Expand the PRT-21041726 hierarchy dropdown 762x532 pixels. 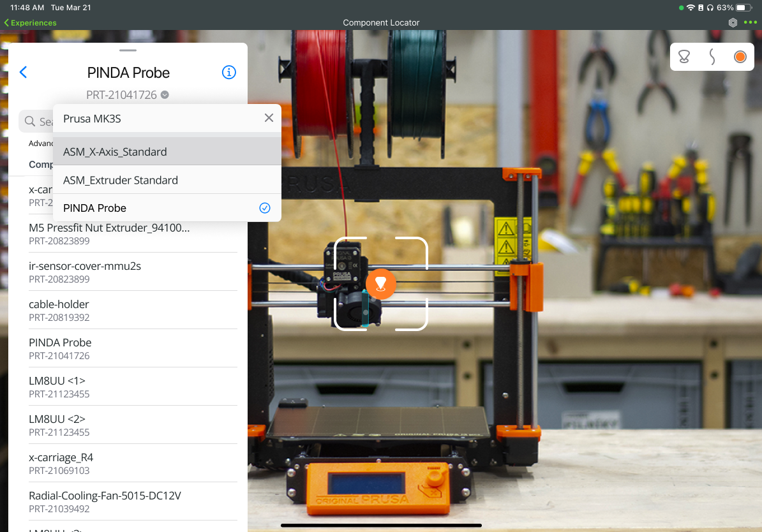point(165,95)
